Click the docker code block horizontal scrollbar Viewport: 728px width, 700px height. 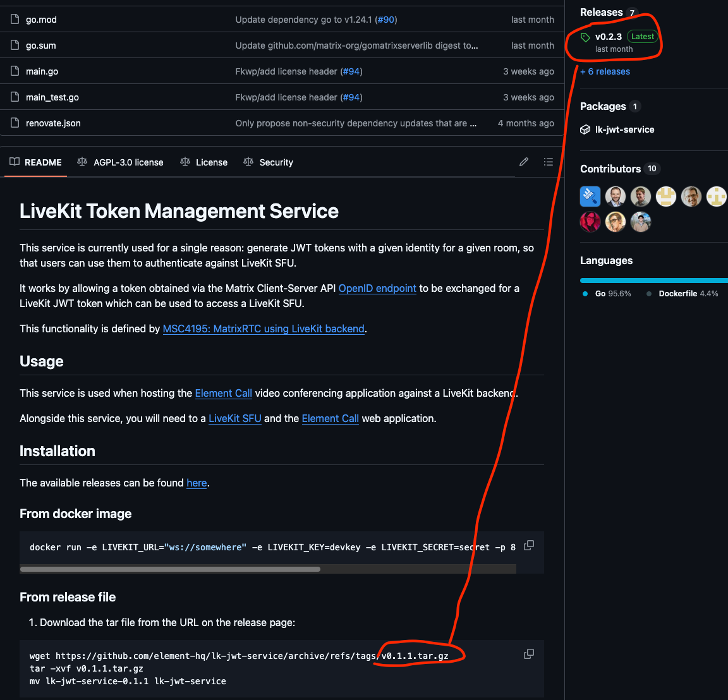pos(170,569)
